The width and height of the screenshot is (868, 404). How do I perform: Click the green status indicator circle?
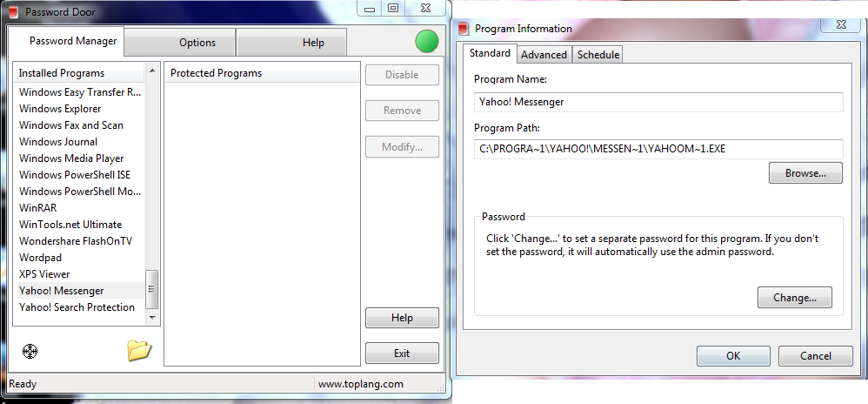pos(427,42)
